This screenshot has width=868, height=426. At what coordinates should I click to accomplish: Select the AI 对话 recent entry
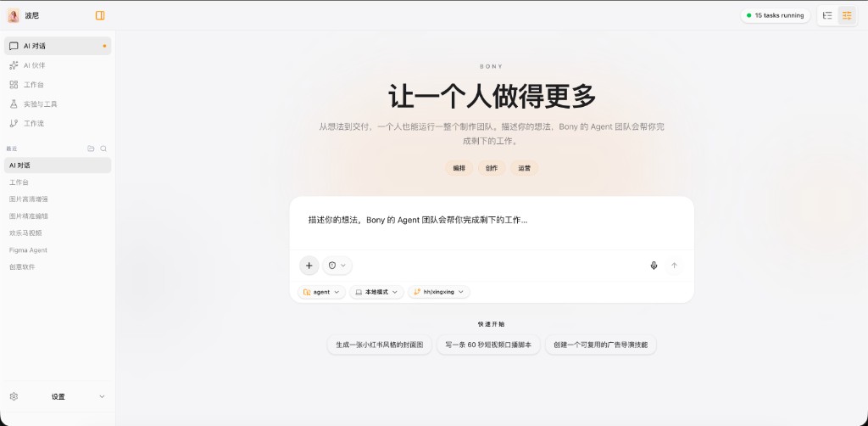point(58,165)
